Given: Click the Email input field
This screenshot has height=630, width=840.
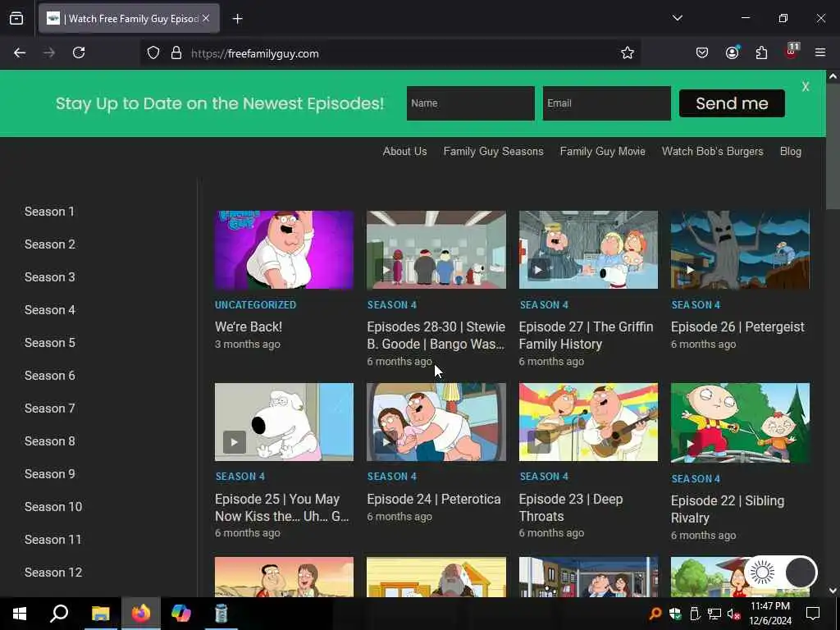Looking at the screenshot, I should coord(606,103).
